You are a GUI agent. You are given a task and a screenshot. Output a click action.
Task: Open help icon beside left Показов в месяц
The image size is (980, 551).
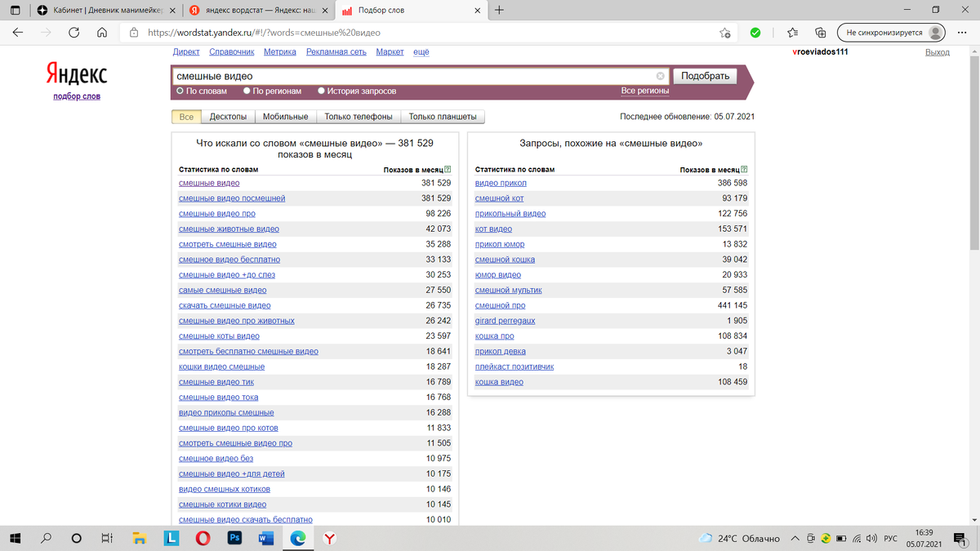pos(448,170)
